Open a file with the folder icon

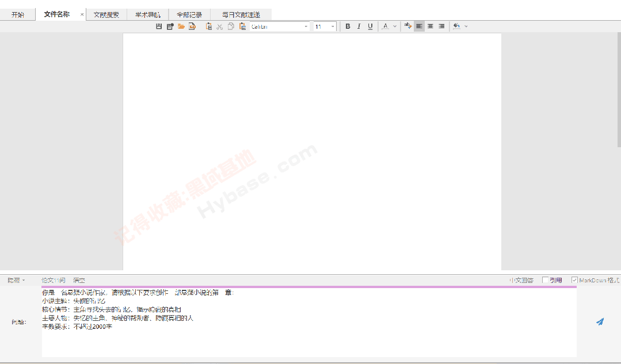coord(181,26)
